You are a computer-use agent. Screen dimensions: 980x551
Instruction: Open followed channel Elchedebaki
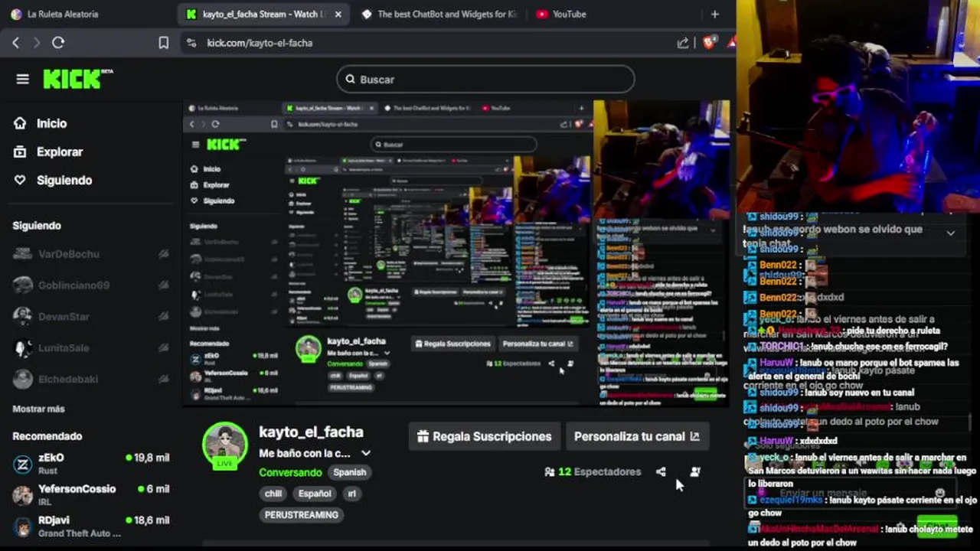click(68, 379)
